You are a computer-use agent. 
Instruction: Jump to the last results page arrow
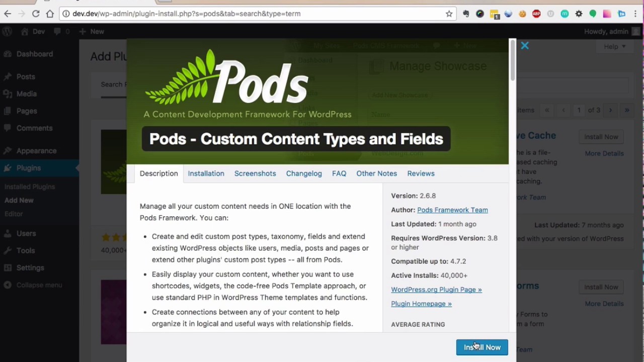[627, 110]
